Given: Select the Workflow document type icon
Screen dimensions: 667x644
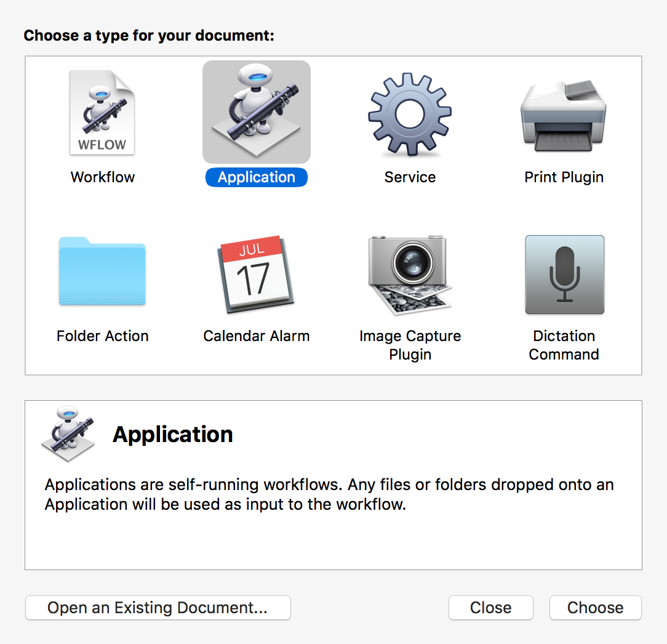Looking at the screenshot, I should pyautogui.click(x=102, y=113).
